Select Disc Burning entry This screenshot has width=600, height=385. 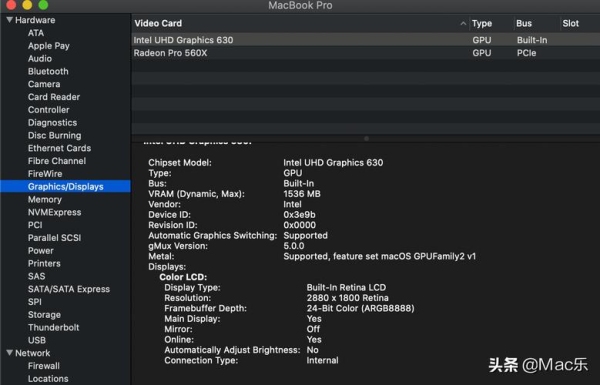[55, 135]
